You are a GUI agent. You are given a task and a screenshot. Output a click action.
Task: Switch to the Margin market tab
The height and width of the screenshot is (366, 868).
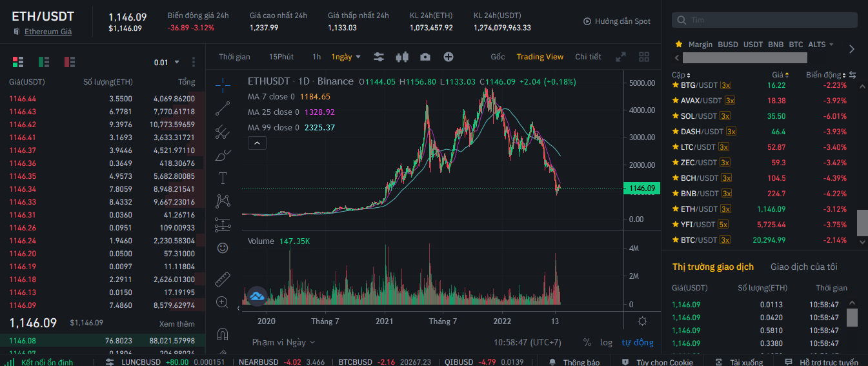coord(700,45)
